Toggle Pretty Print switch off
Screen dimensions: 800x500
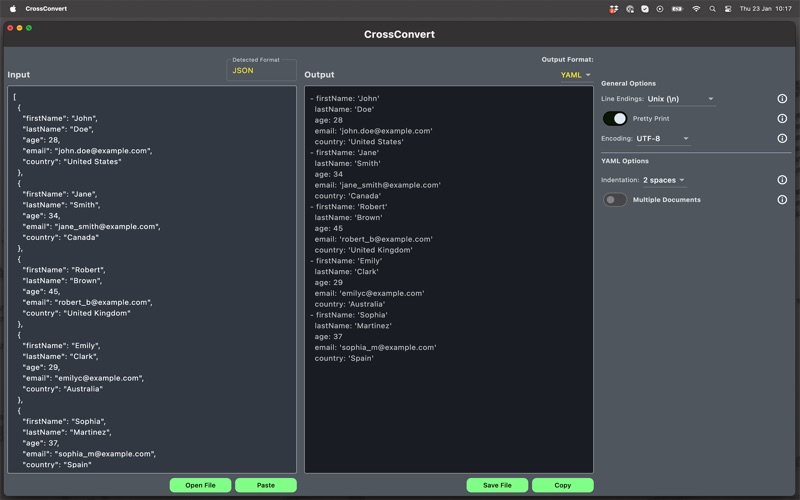pyautogui.click(x=615, y=118)
